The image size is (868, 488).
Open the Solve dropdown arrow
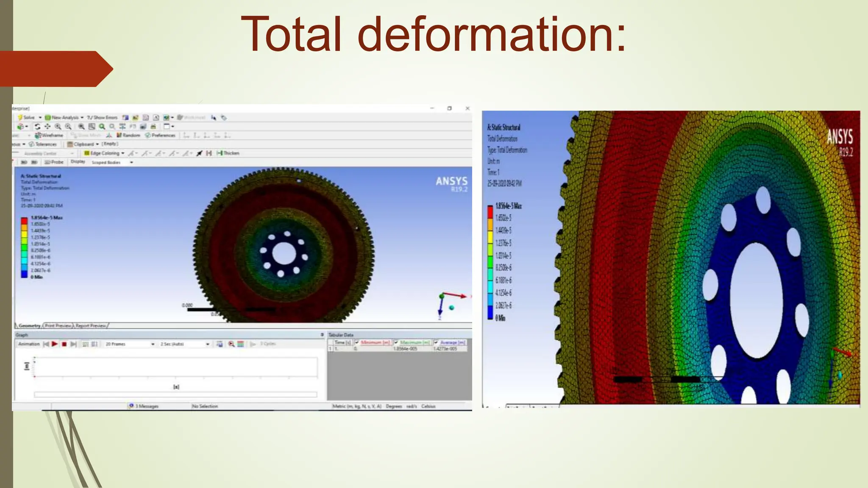click(40, 117)
